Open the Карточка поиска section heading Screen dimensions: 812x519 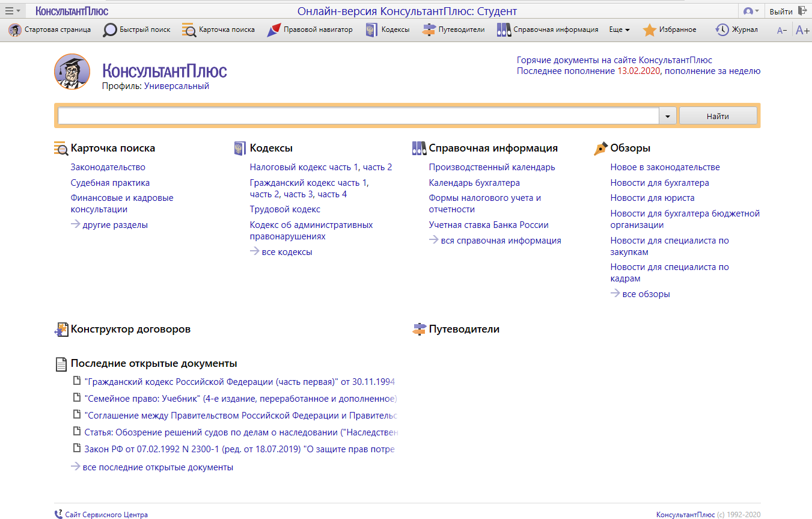[113, 149]
